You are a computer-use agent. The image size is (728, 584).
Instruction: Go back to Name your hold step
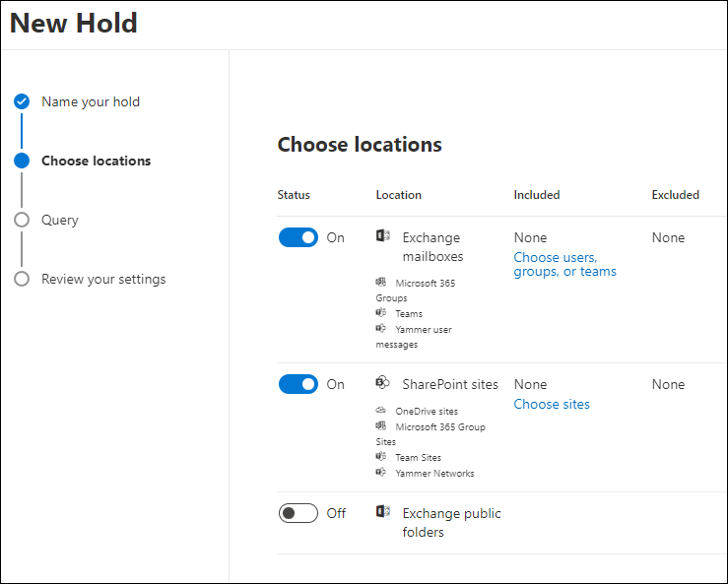point(91,101)
